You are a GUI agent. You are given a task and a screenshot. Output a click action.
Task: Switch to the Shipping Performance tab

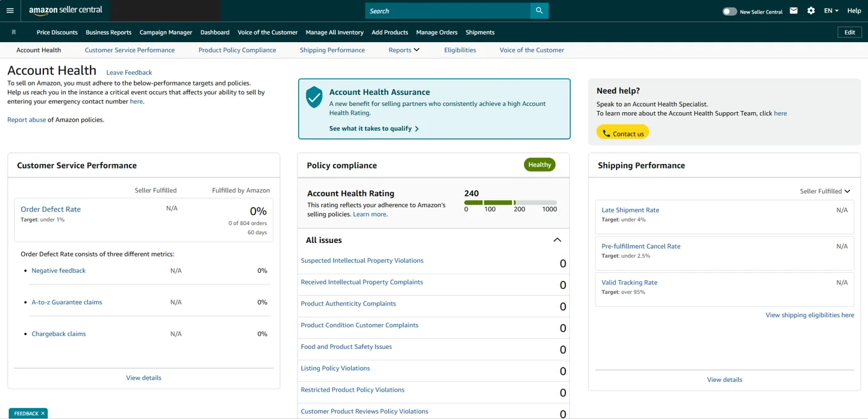[332, 50]
